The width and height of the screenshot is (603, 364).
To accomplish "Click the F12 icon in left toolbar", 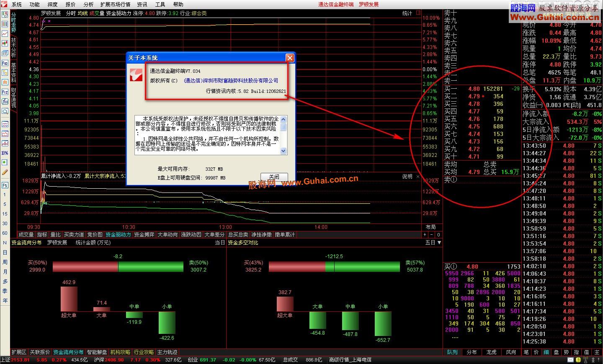I will (x=5, y=92).
